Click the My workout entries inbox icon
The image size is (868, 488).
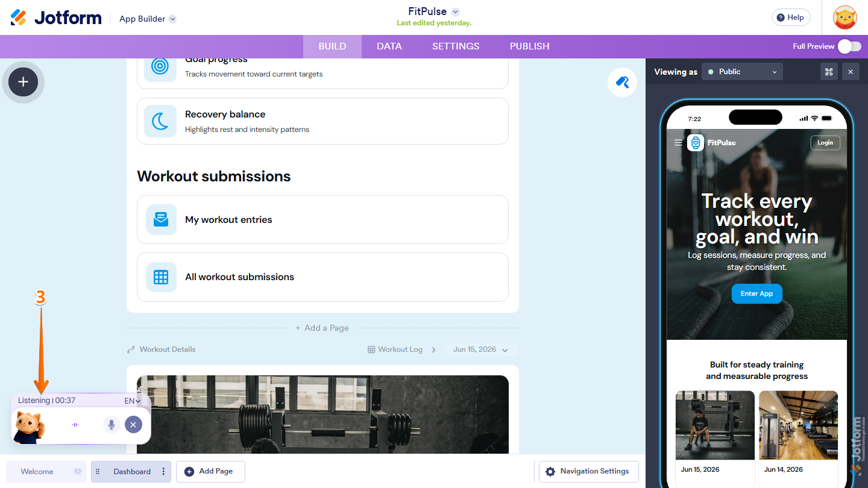[x=161, y=219]
